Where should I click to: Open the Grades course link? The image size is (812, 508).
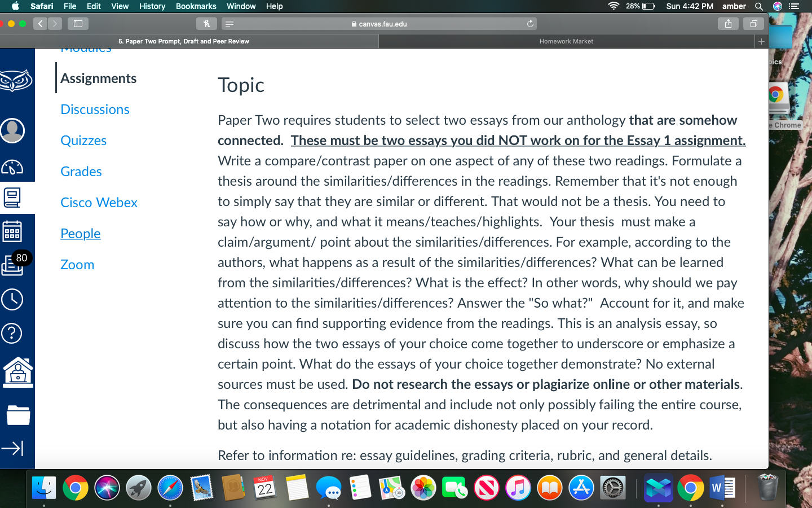pos(81,172)
